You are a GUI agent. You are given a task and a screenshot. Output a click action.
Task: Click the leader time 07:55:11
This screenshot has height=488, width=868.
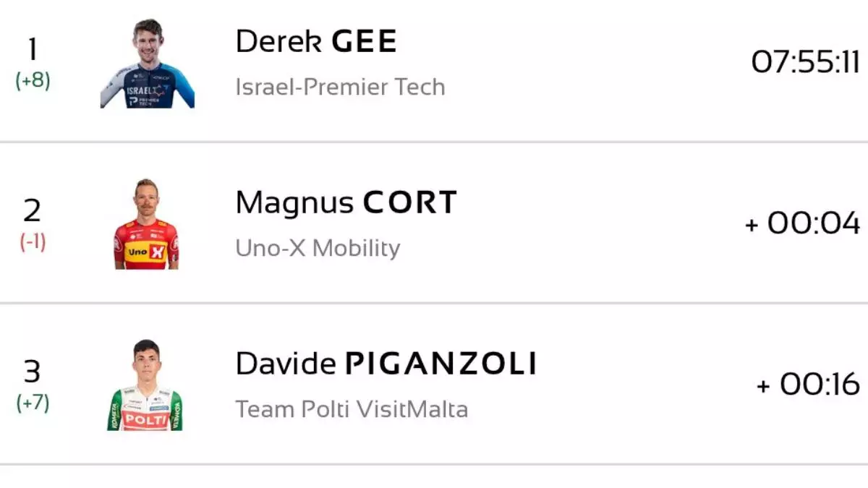(805, 64)
